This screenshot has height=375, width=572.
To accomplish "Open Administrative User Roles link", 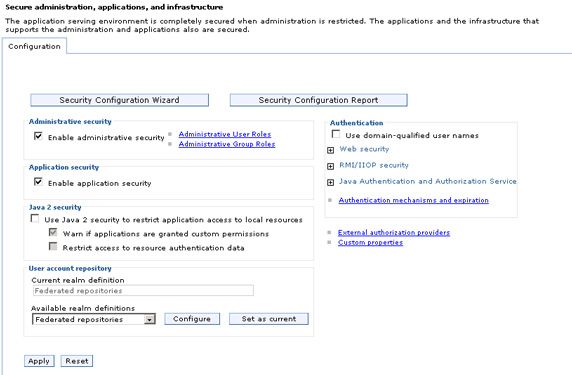I will click(225, 134).
